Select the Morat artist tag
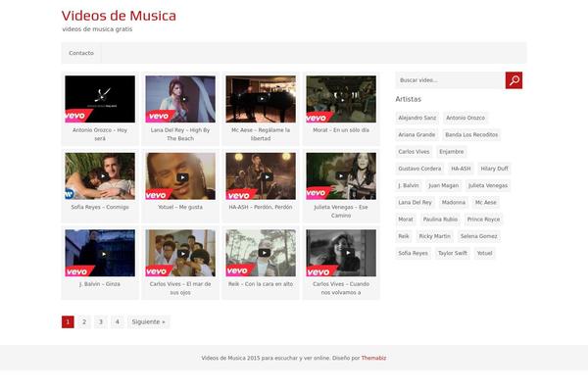This screenshot has width=588, height=392. [x=406, y=220]
